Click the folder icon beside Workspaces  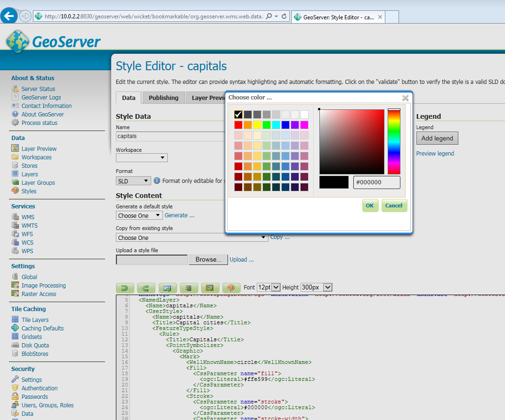15,156
